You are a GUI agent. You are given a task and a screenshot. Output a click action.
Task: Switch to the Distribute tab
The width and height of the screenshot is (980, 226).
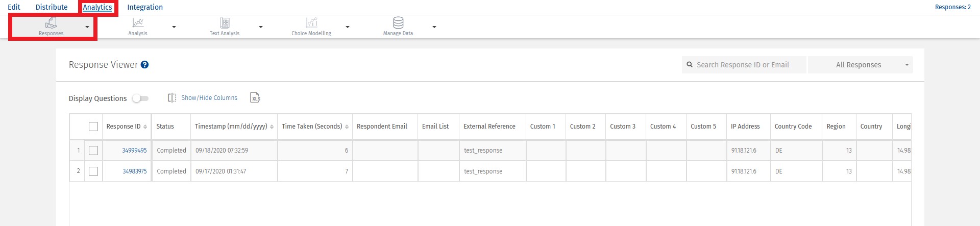(x=52, y=7)
